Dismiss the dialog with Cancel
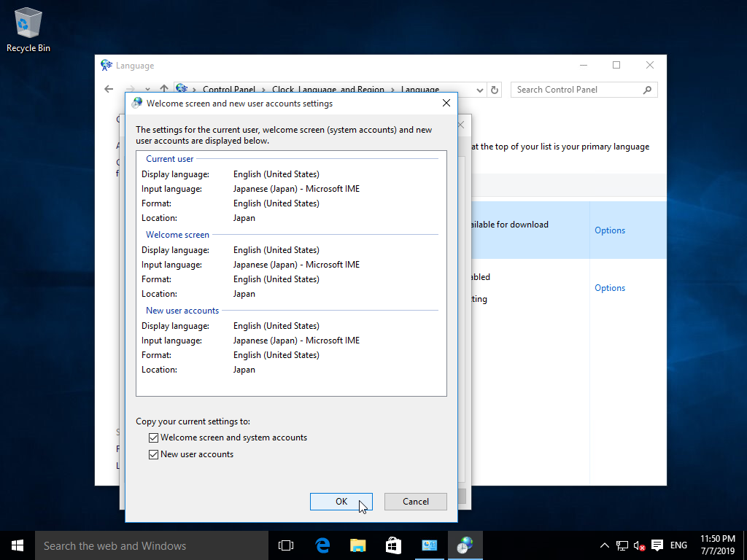Image resolution: width=747 pixels, height=560 pixels. point(415,502)
